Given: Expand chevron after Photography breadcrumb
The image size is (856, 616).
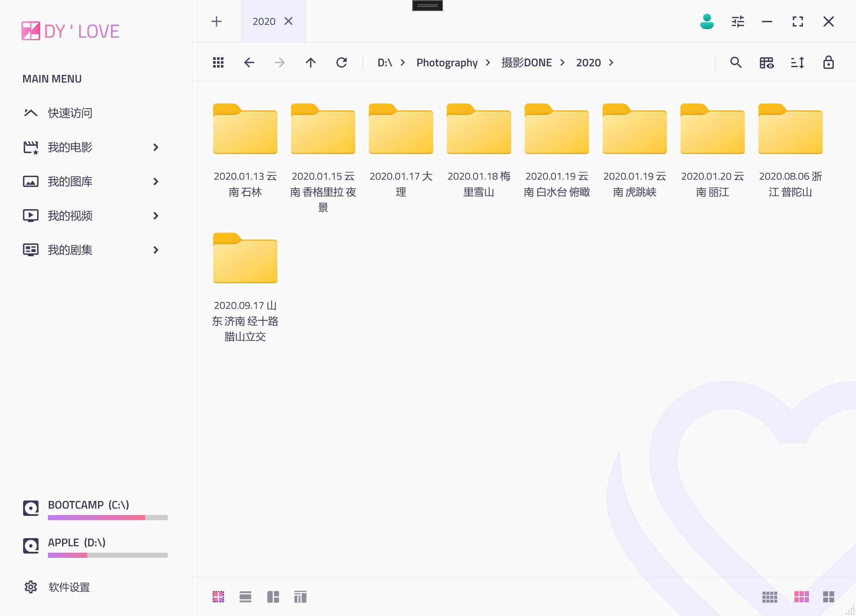Looking at the screenshot, I should pos(488,62).
